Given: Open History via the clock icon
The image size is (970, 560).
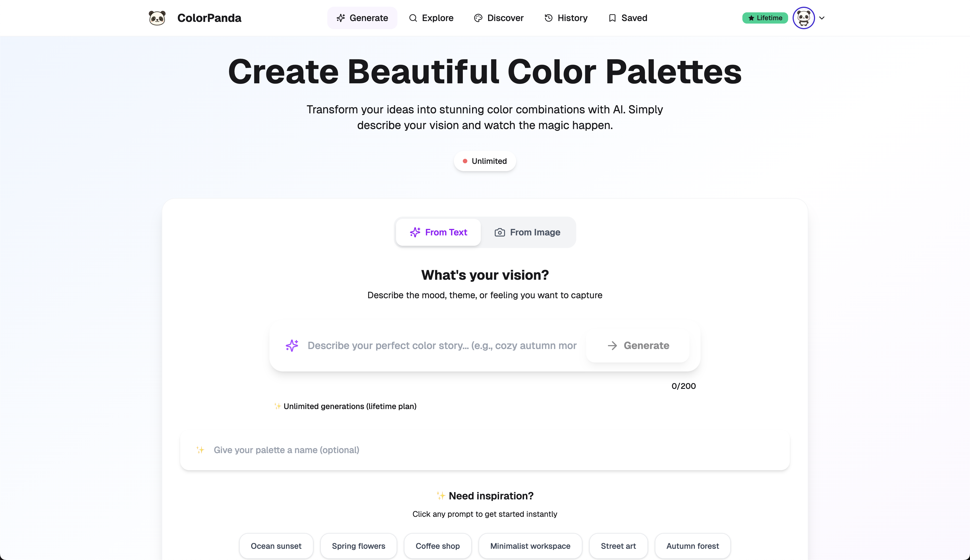Looking at the screenshot, I should click(x=548, y=18).
